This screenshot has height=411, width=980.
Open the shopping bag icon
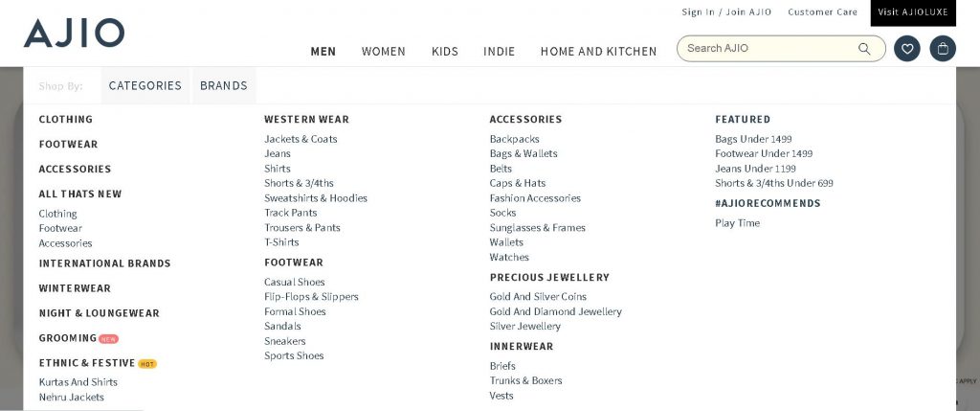tap(943, 49)
